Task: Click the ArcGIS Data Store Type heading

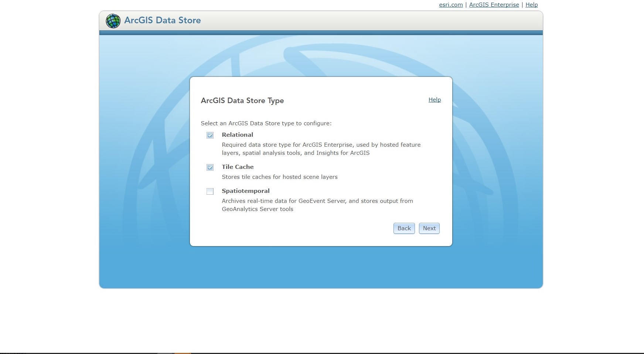Action: pos(242,101)
